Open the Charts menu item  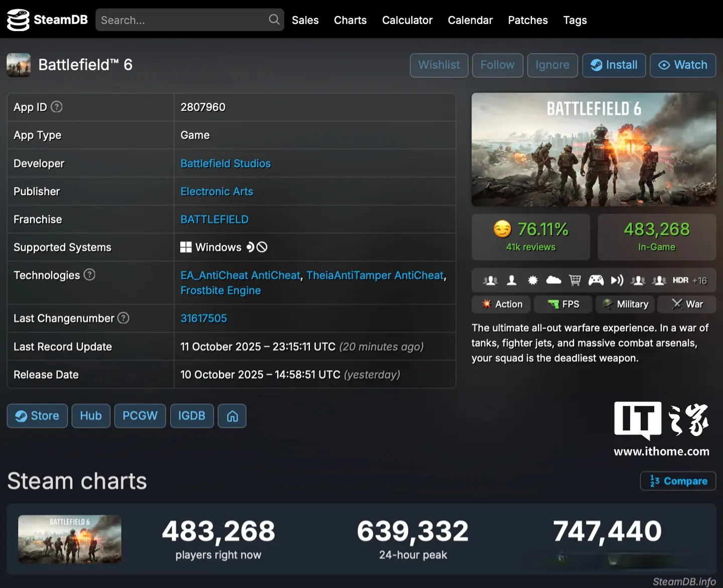point(350,20)
